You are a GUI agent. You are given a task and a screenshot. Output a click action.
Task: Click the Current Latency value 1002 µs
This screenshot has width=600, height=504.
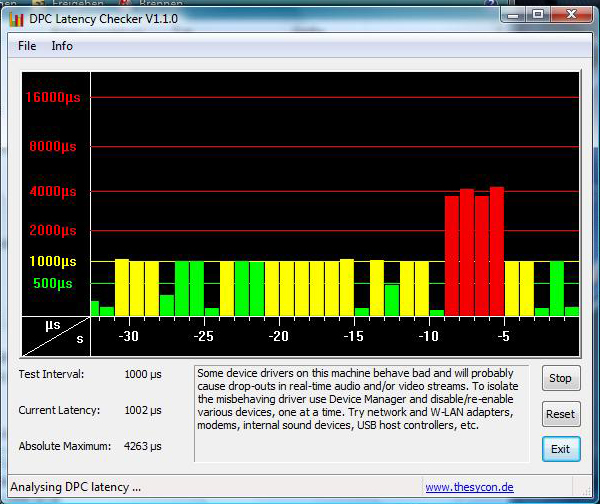[142, 410]
